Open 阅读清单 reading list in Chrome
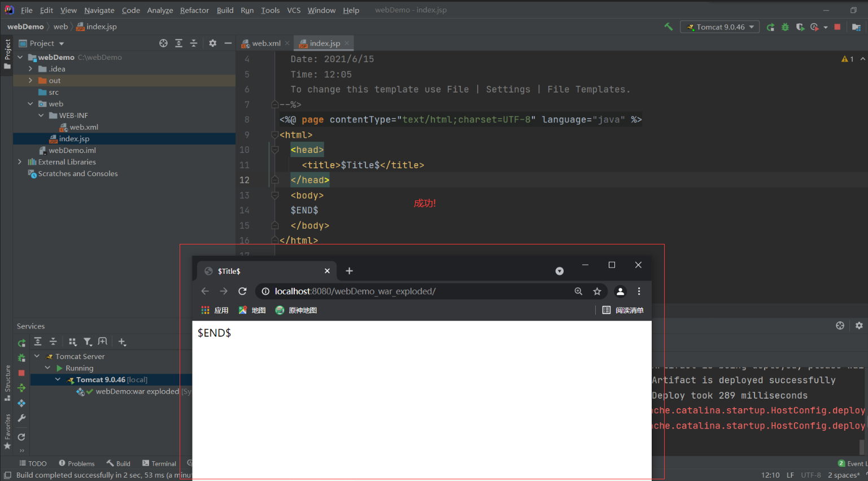The image size is (868, 481). [x=623, y=310]
